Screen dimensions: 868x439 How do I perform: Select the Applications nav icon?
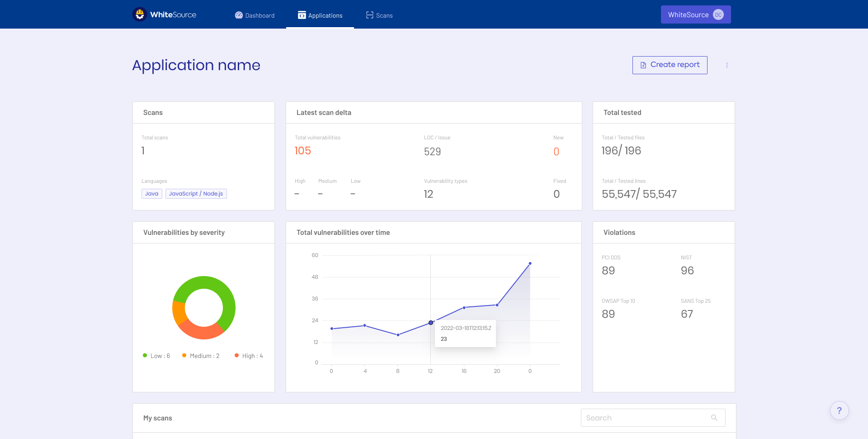(x=302, y=15)
